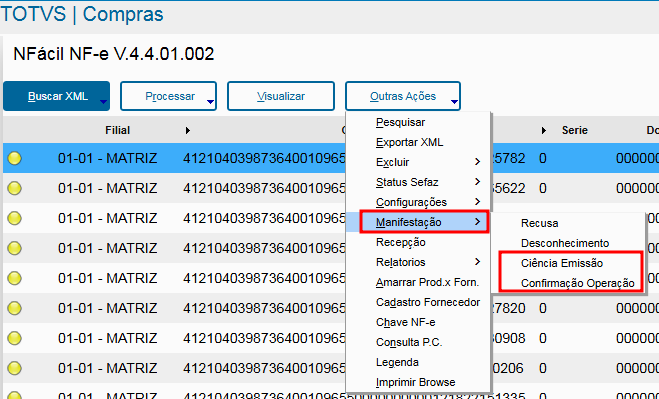Select Recusa in Manifestação submenu

(x=540, y=223)
